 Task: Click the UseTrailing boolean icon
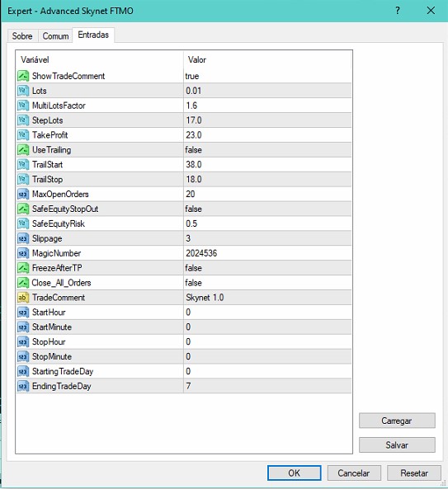tap(23, 150)
